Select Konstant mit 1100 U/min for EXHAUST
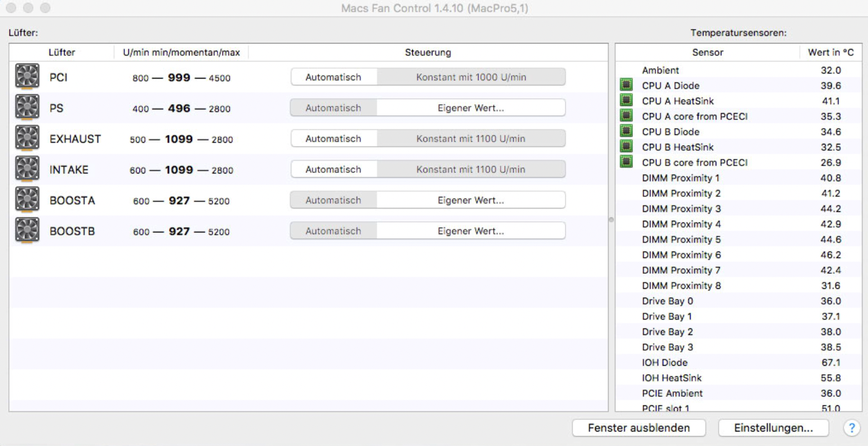Viewport: 868px width, 446px height. [471, 138]
